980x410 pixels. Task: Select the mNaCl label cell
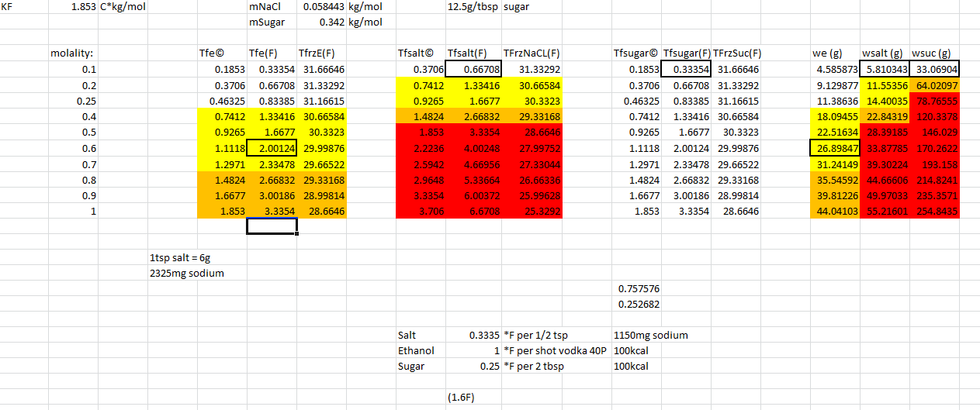265,6
